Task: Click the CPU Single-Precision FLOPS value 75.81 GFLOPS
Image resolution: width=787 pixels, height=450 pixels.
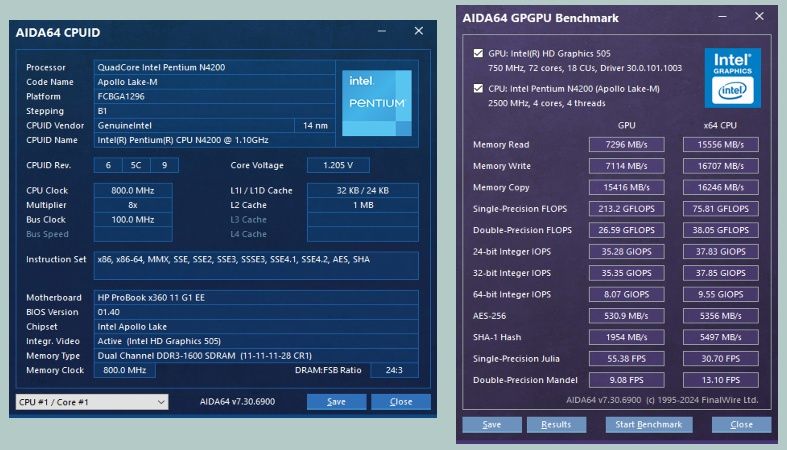Action: [720, 209]
